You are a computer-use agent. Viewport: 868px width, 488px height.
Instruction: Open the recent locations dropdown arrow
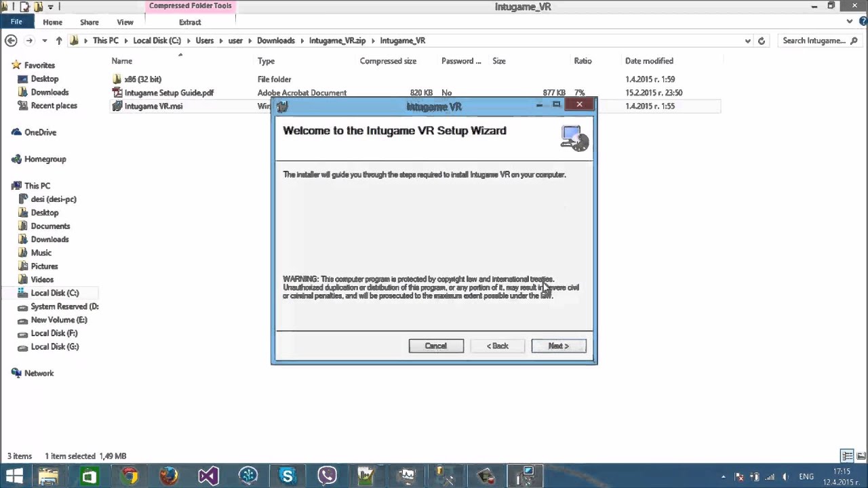tap(45, 41)
